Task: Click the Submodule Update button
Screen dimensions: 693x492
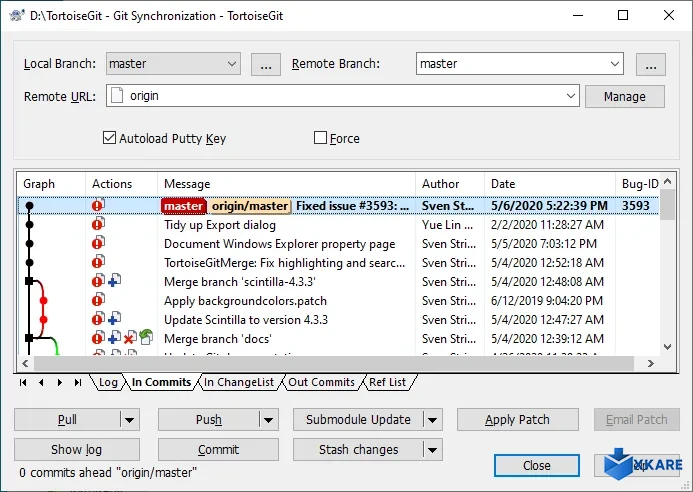Action: tap(358, 420)
